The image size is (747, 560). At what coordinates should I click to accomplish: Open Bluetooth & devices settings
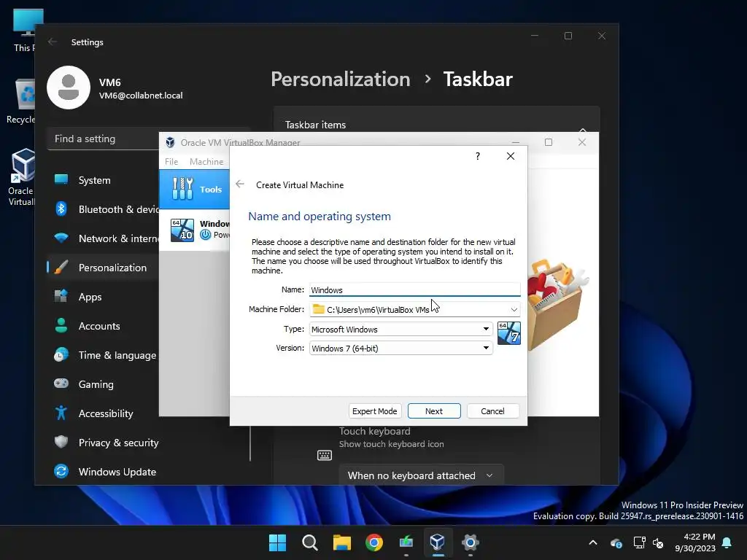point(104,209)
